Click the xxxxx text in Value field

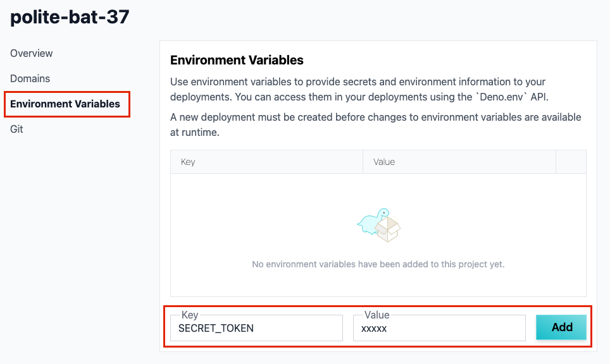[374, 329]
